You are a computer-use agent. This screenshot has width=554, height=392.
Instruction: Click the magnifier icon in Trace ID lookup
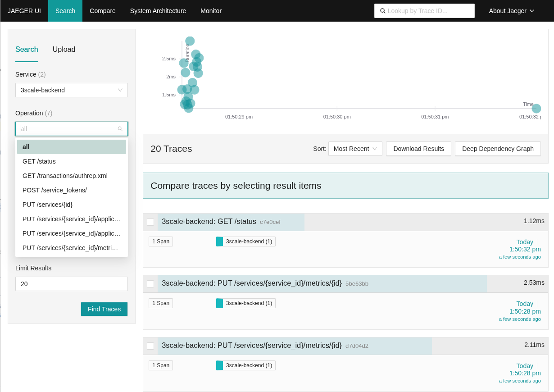click(x=383, y=11)
